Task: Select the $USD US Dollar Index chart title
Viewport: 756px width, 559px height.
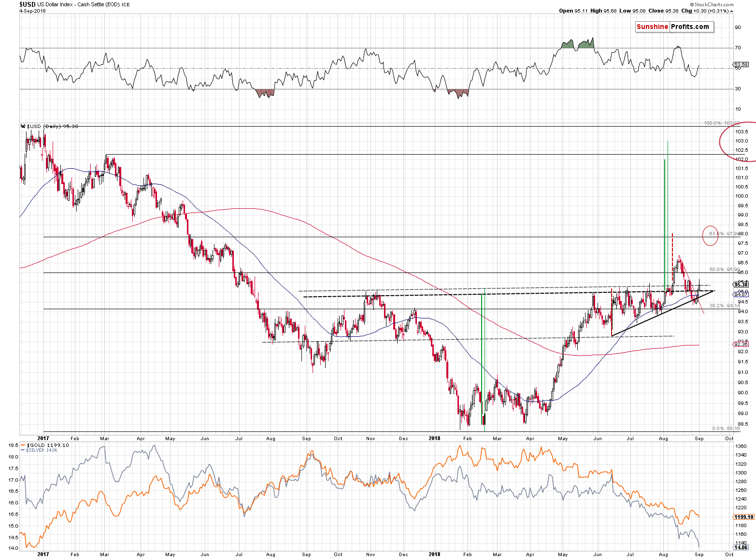Action: (x=74, y=4)
